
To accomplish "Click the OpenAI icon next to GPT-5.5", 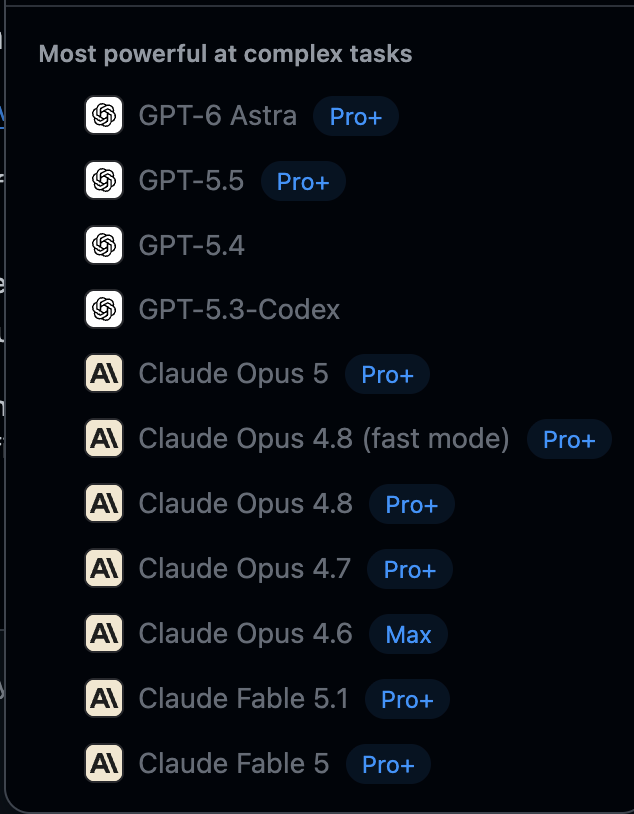I will coord(104,180).
